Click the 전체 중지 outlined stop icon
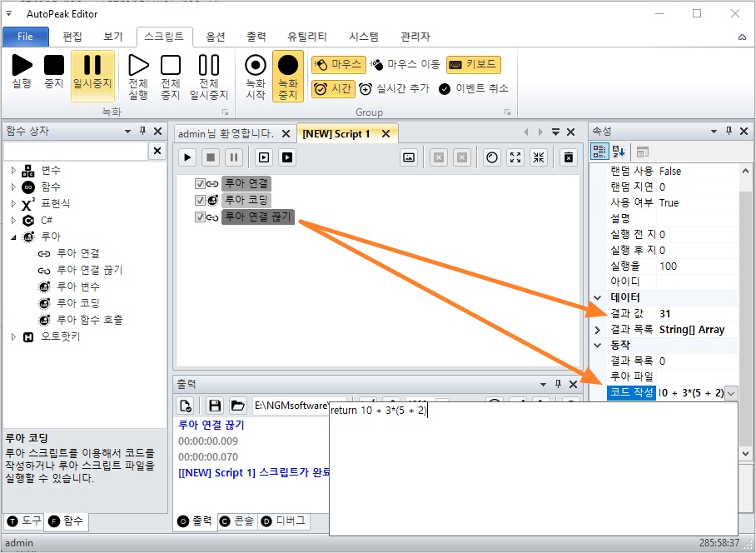The width and height of the screenshot is (756, 553). tap(170, 76)
